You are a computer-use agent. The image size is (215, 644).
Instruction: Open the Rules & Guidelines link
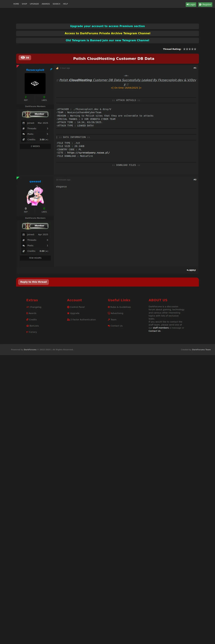[119, 307]
